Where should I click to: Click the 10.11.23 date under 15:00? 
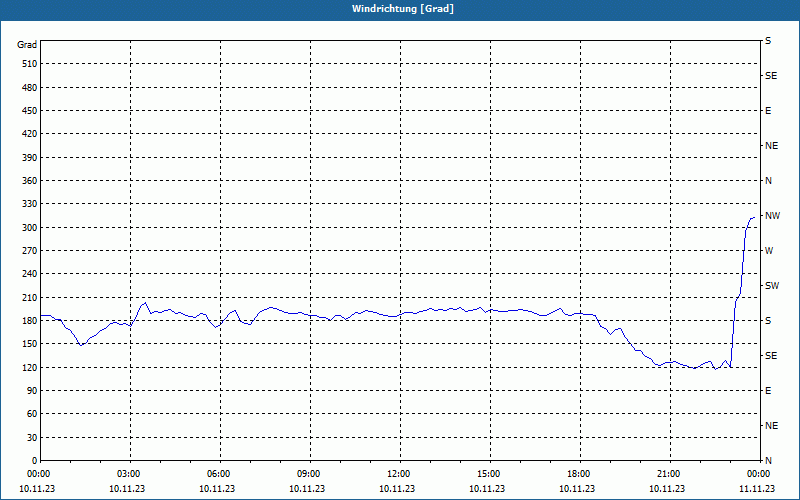[487, 489]
